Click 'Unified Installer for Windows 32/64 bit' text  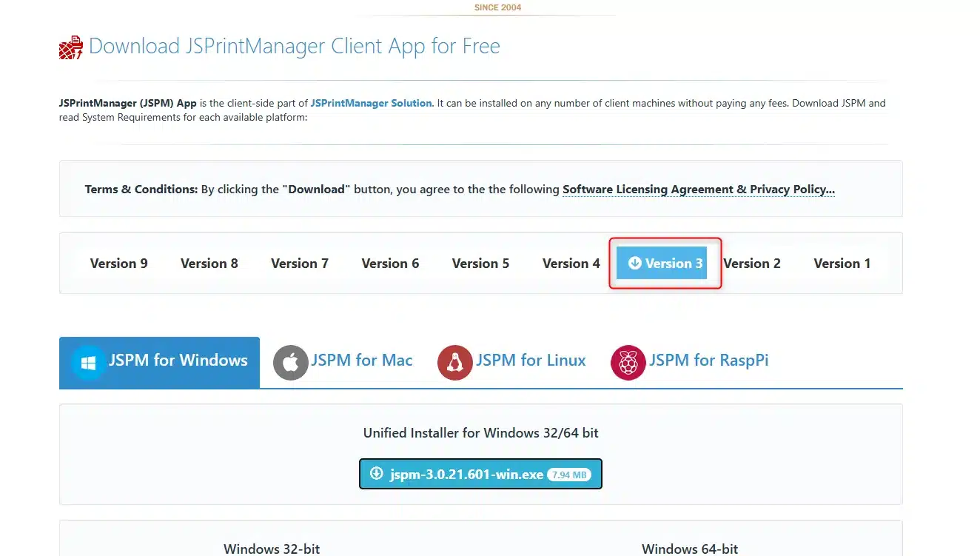coord(481,432)
